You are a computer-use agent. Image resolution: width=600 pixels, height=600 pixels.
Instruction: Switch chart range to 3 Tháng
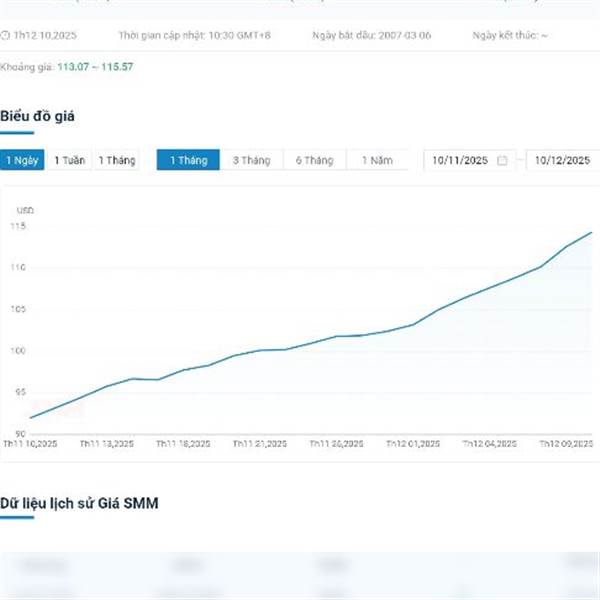pos(251,160)
